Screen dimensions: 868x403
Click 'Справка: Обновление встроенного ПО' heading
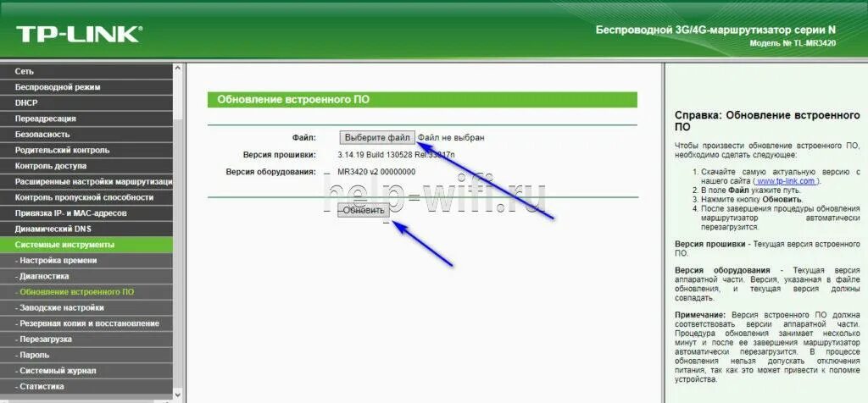[767, 121]
